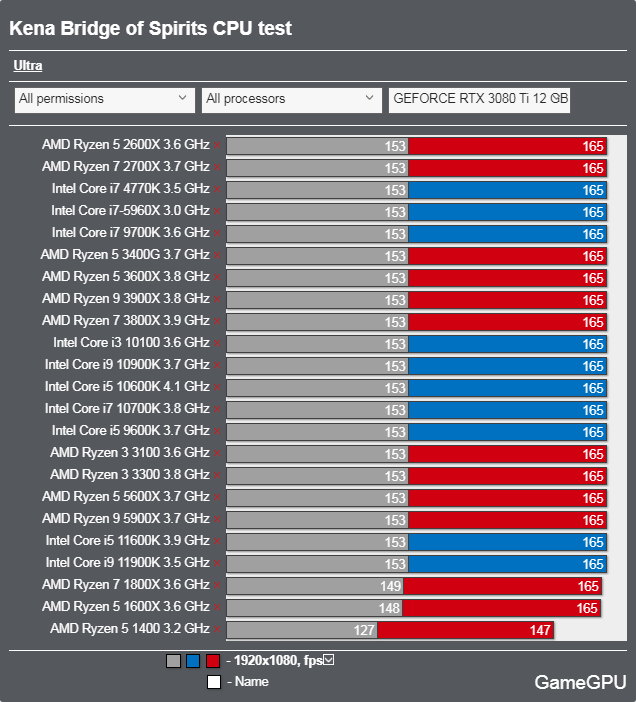The width and height of the screenshot is (636, 702).
Task: Click the blue legend color swatch
Action: [193, 661]
